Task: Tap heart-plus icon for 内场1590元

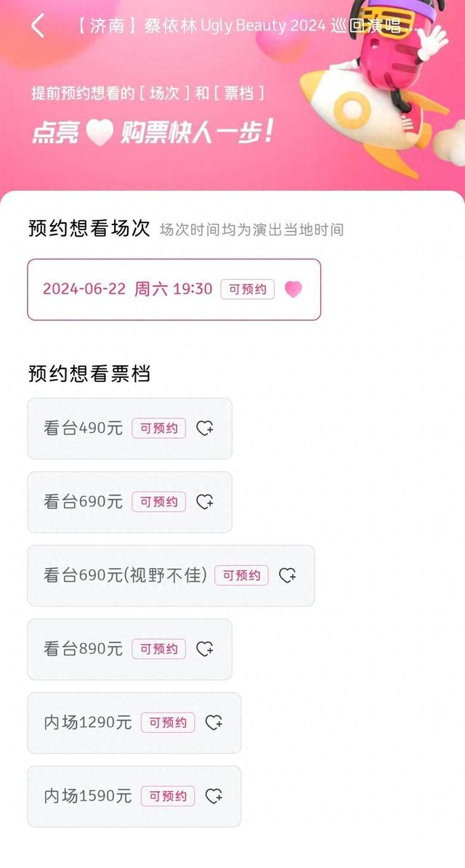Action: (214, 796)
